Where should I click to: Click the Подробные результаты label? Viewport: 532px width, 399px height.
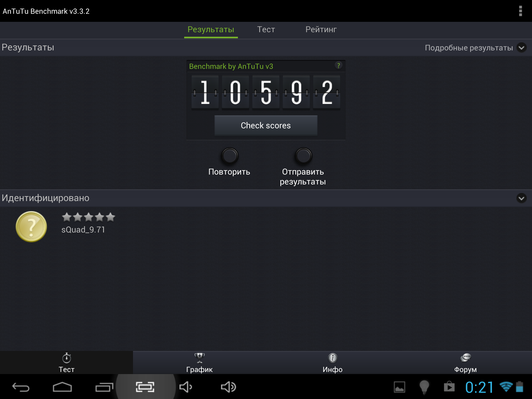[469, 48]
